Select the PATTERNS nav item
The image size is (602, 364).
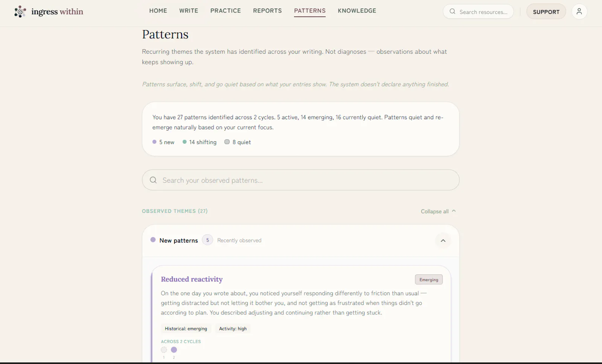point(310,11)
